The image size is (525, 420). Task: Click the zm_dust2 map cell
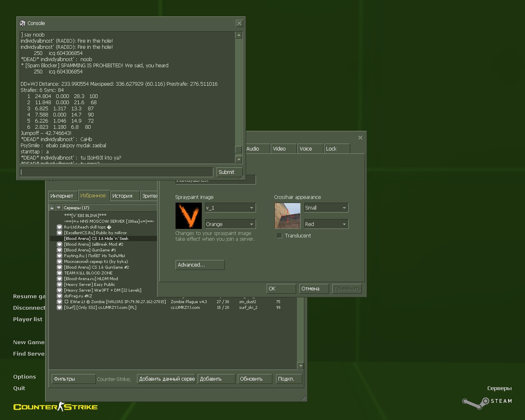point(248,302)
